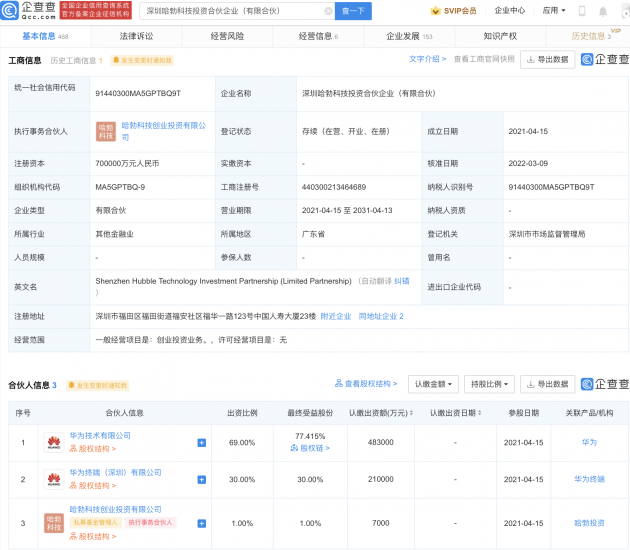The image size is (630, 550).
Task: Click SVIP会员 text link
Action: (460, 11)
